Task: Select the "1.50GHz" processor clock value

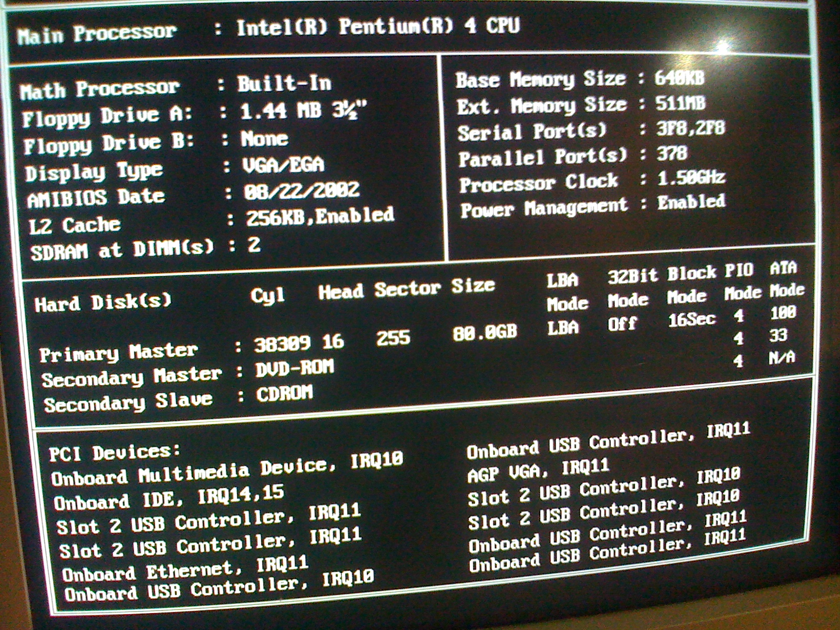Action: [691, 178]
